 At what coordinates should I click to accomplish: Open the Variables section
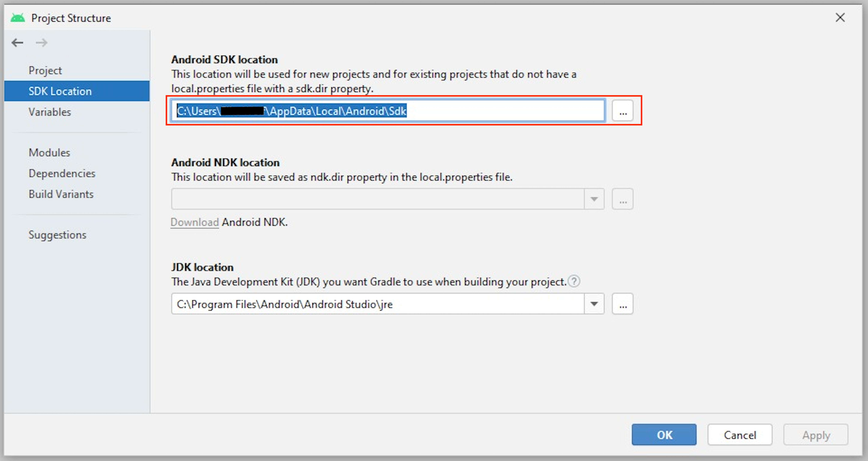[x=50, y=112]
